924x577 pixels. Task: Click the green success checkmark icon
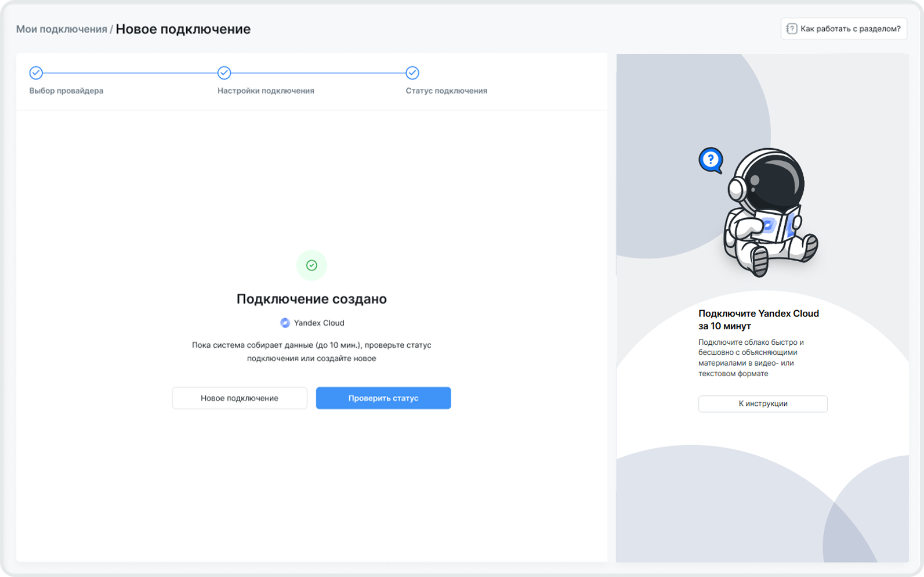coord(311,265)
